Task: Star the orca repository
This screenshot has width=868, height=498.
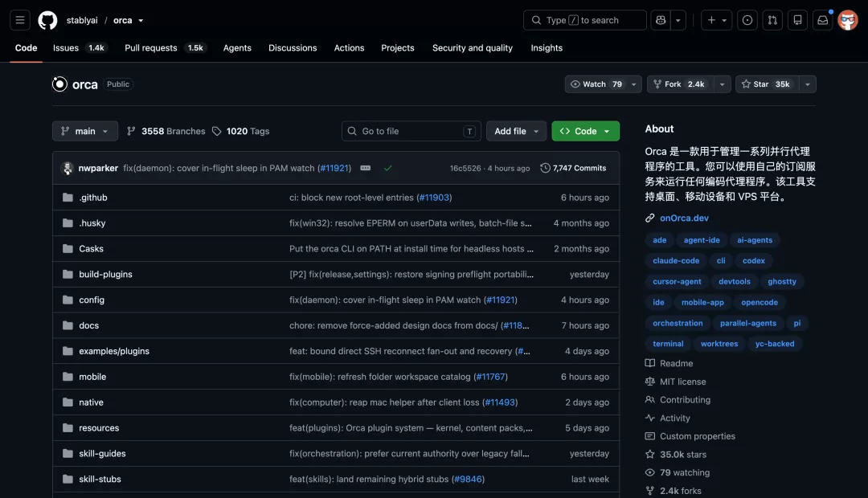Action: point(767,84)
